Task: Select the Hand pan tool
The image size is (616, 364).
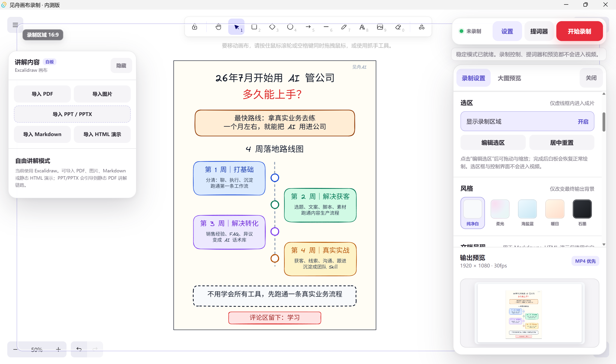Action: 218,27
